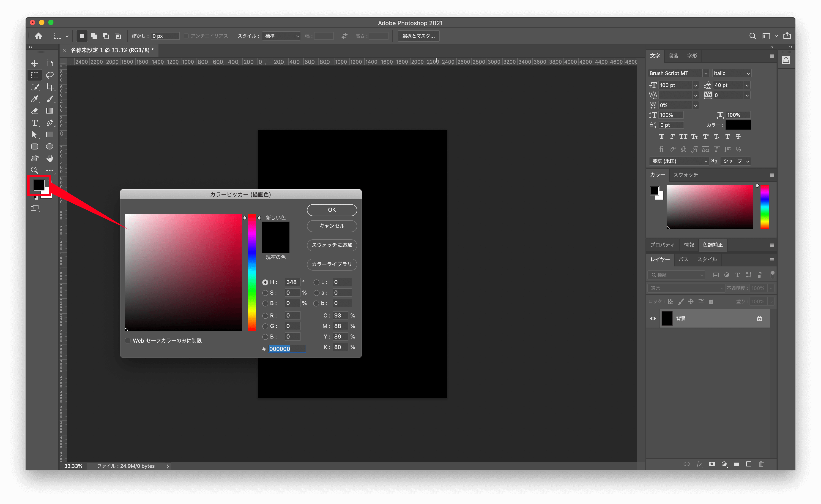Open the スタイル 標準 dropdown
Image resolution: width=821 pixels, height=504 pixels.
coord(282,36)
